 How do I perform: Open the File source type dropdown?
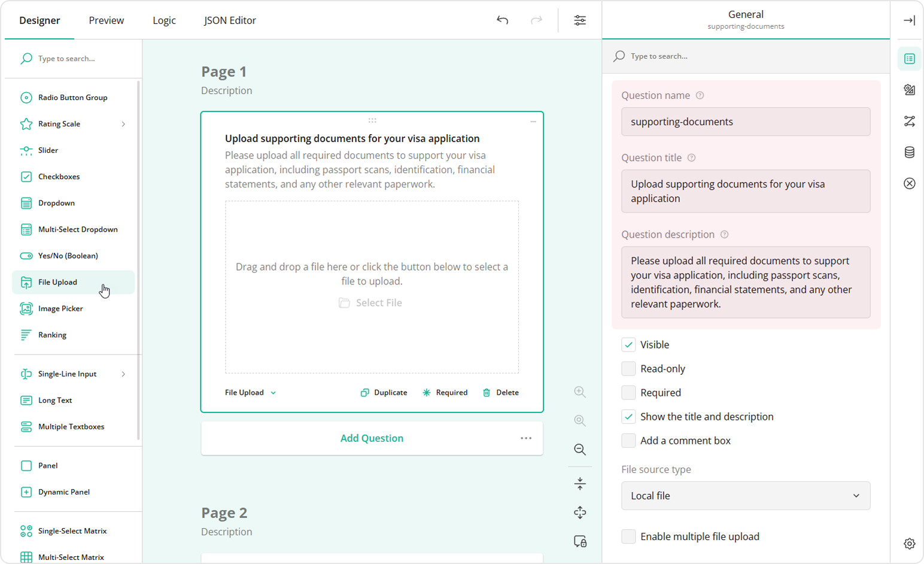click(x=744, y=496)
